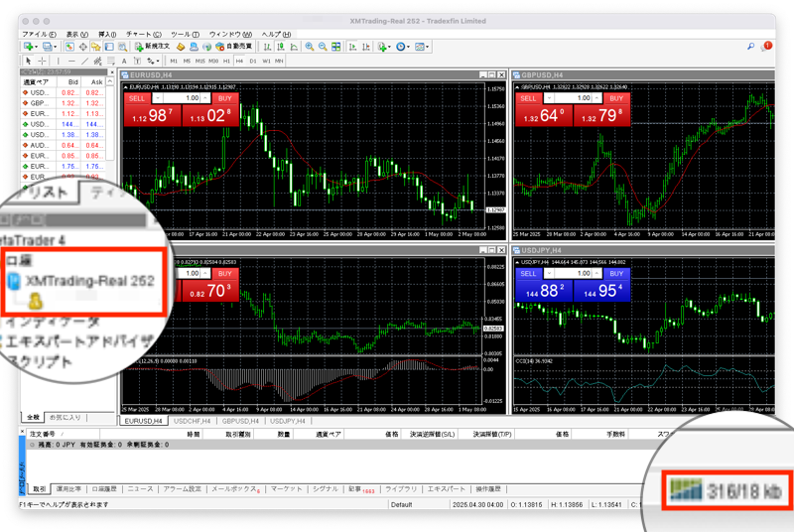Tile chart windows icon
The image size is (794, 532).
pyautogui.click(x=335, y=47)
